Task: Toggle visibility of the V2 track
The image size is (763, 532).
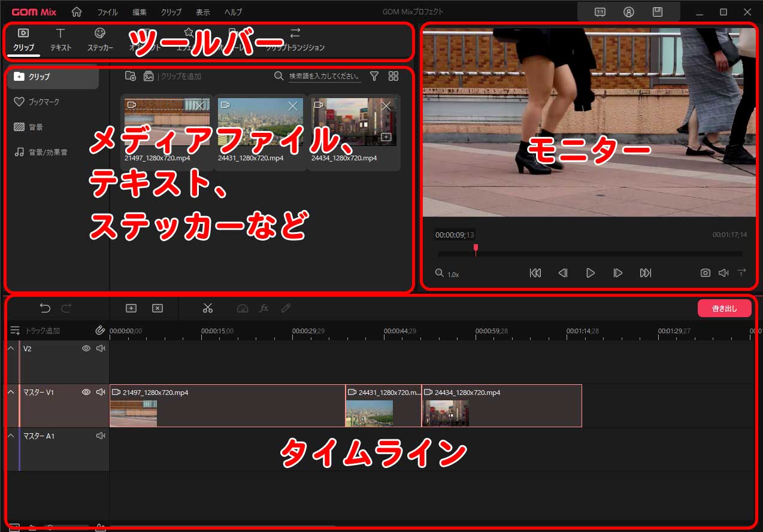Action: point(86,348)
